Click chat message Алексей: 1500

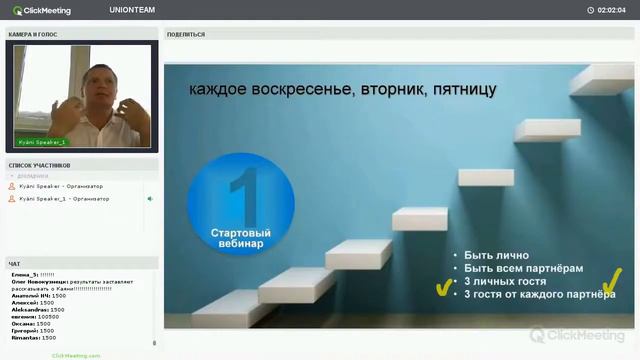pyautogui.click(x=33, y=303)
